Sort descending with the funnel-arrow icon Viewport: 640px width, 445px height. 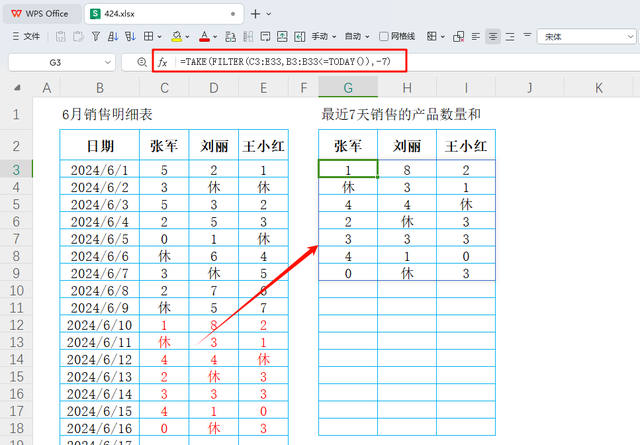pos(131,37)
